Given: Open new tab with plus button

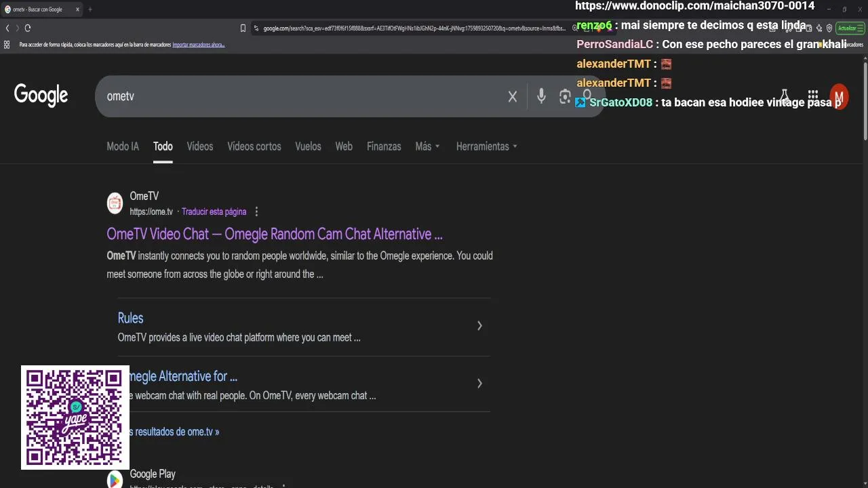Looking at the screenshot, I should click(90, 9).
